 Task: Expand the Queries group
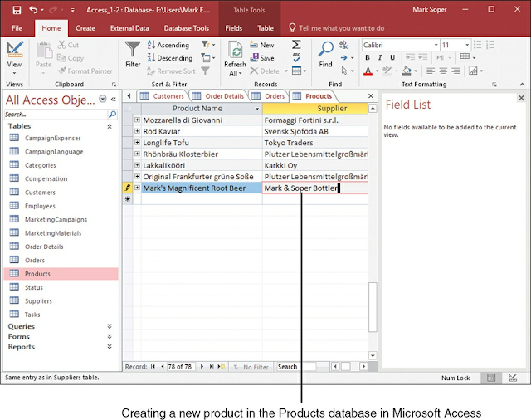tap(110, 326)
